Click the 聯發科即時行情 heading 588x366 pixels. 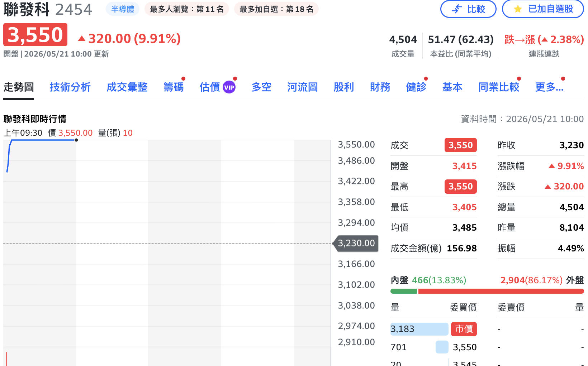point(35,119)
